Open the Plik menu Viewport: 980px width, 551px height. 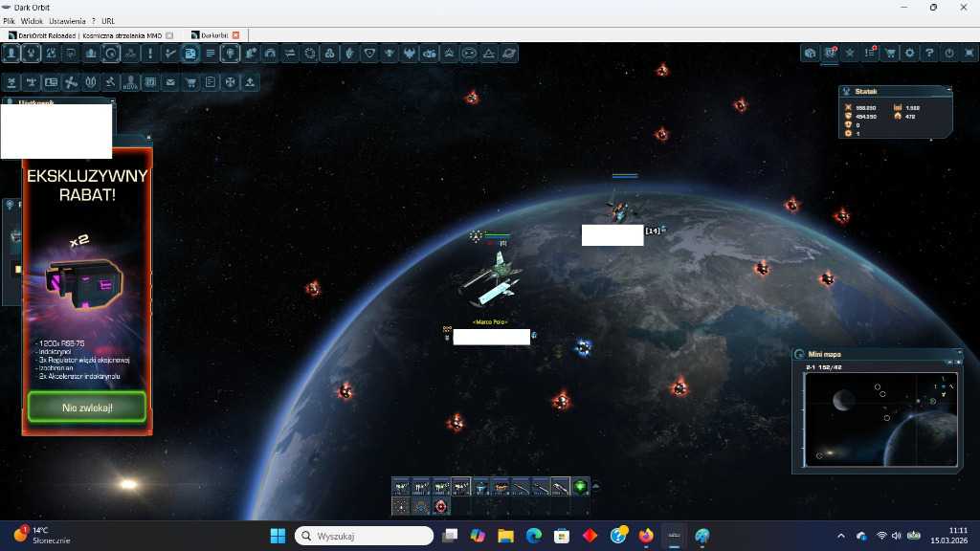(9, 21)
